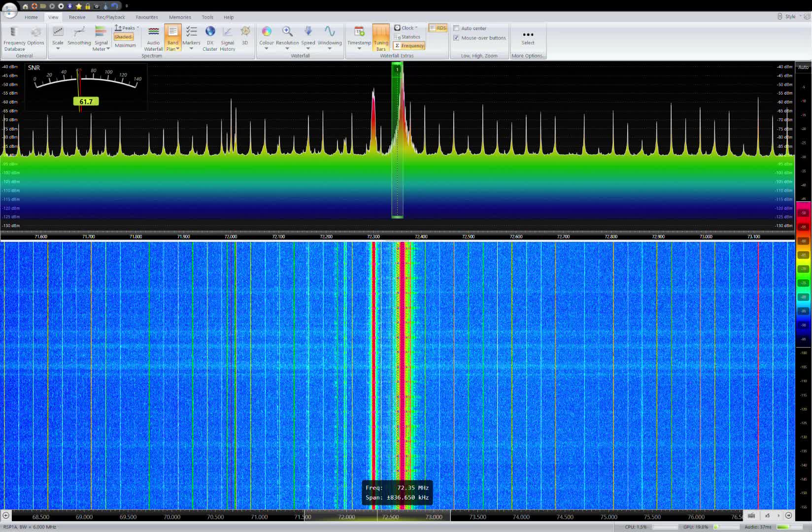Open the Tools menu
Image resolution: width=812 pixels, height=532 pixels.
pyautogui.click(x=207, y=17)
